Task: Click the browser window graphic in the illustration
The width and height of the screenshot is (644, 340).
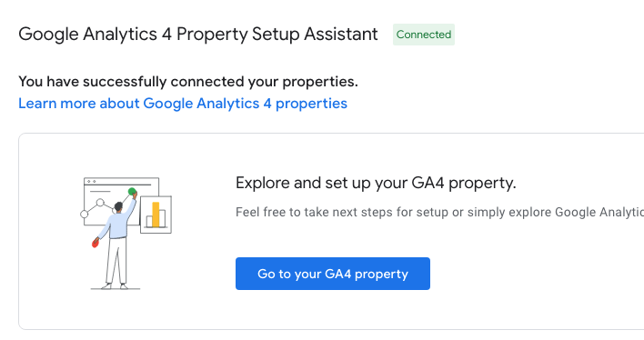Action: [x=121, y=201]
